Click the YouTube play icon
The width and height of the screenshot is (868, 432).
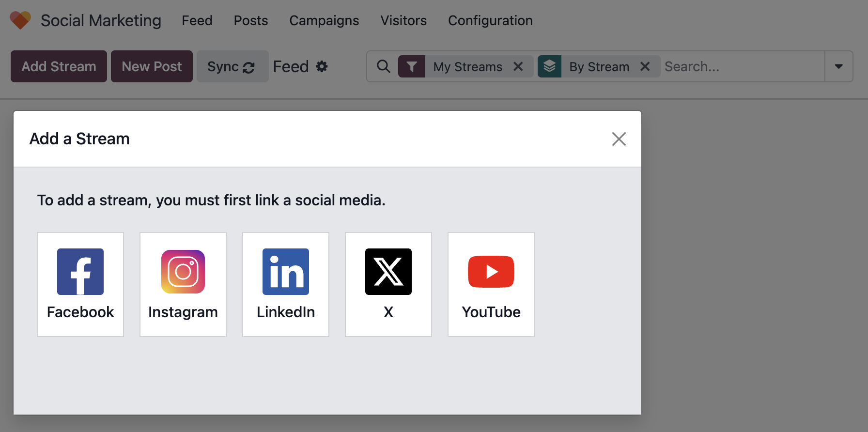(491, 272)
